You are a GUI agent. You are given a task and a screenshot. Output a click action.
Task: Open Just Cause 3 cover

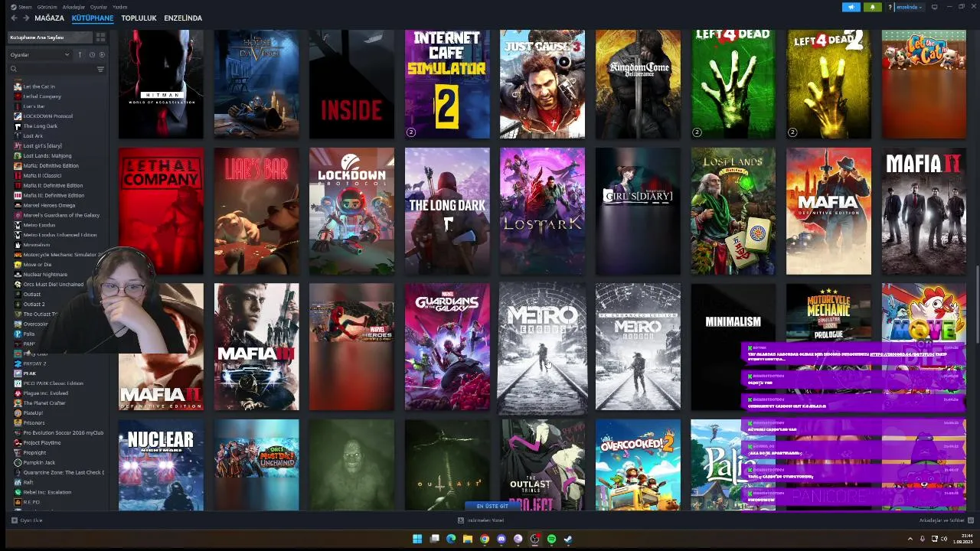(x=542, y=84)
